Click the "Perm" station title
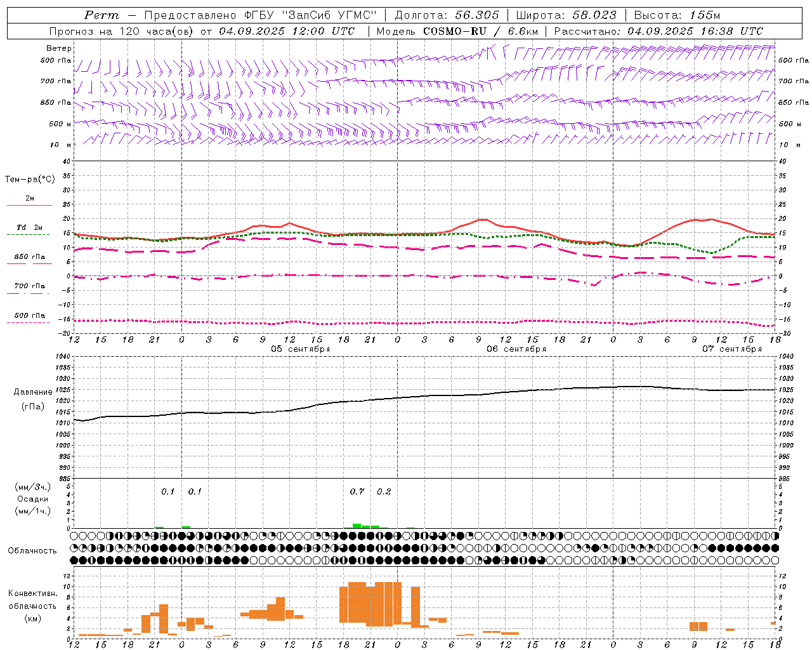The width and height of the screenshot is (812, 650). pyautogui.click(x=101, y=15)
